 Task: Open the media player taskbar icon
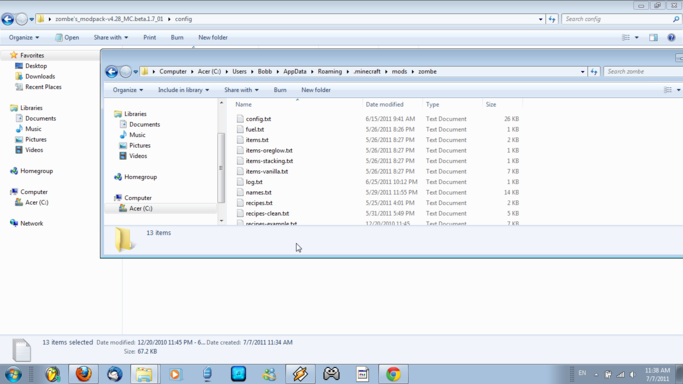pyautogui.click(x=175, y=374)
